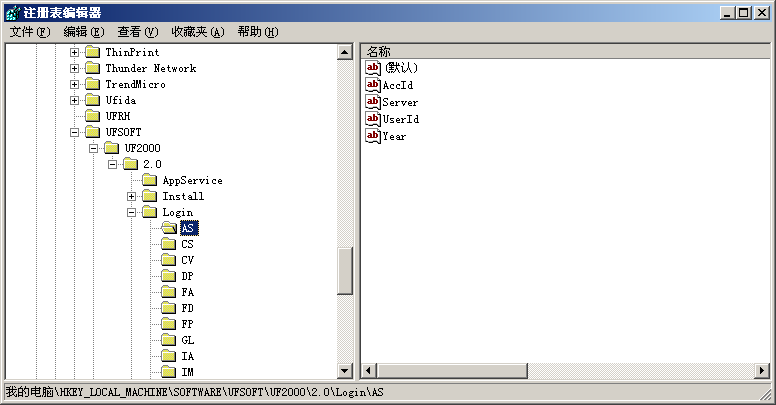
Task: Click the Thunder Network folder icon
Action: (x=93, y=68)
